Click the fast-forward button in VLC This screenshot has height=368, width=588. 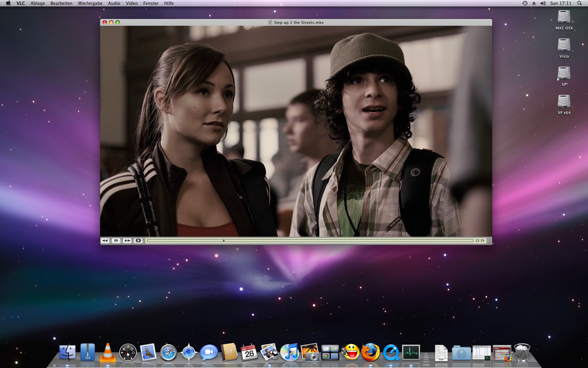pos(127,240)
